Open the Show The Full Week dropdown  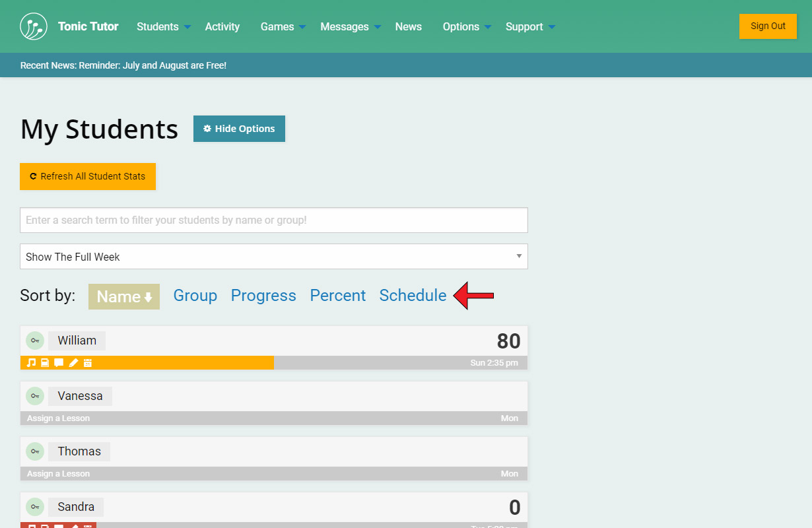point(273,257)
